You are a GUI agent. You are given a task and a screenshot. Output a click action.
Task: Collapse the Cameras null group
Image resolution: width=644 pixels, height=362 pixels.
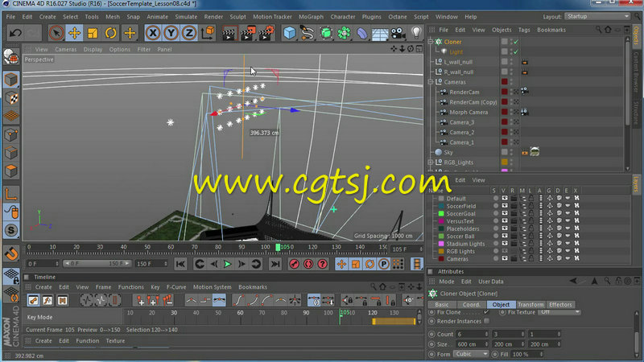431,82
